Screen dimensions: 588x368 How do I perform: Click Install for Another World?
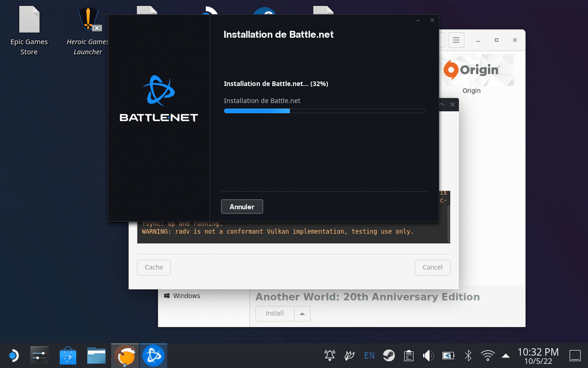(x=275, y=313)
